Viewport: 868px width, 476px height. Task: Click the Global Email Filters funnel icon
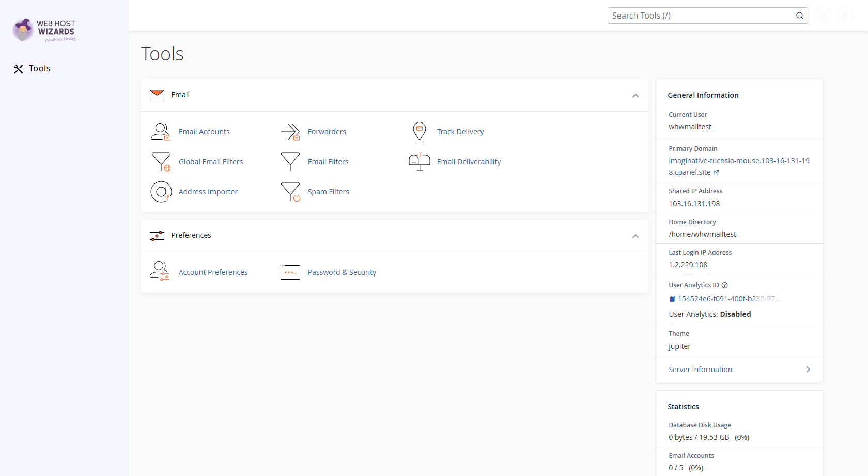pyautogui.click(x=161, y=162)
